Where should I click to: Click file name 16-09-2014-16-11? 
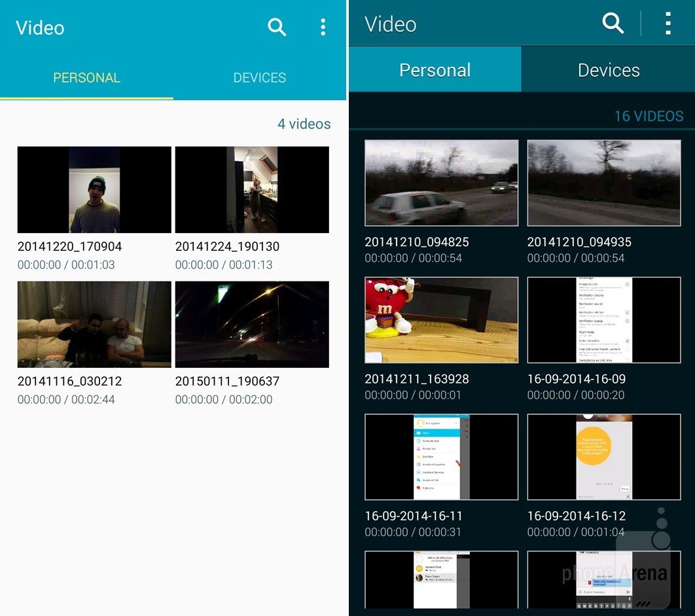point(414,516)
